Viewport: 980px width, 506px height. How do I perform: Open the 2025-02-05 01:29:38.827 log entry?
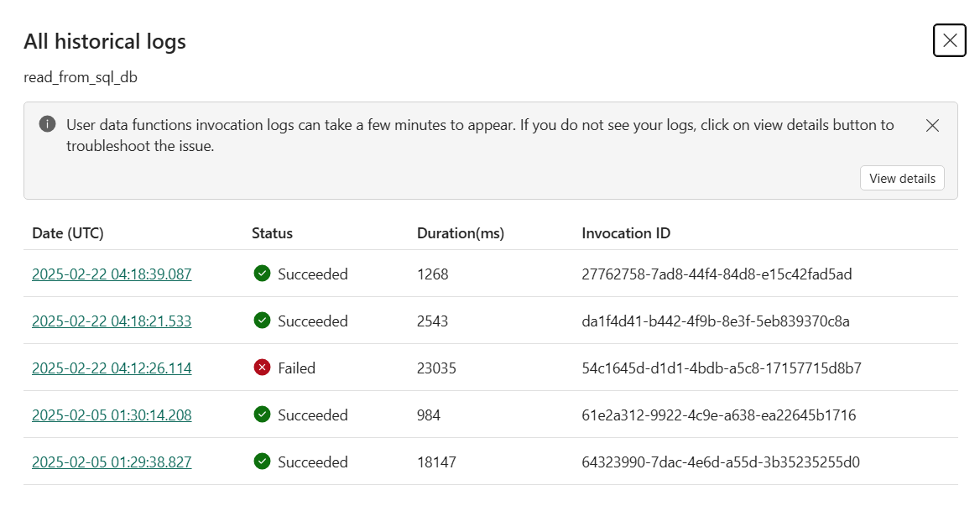[112, 462]
